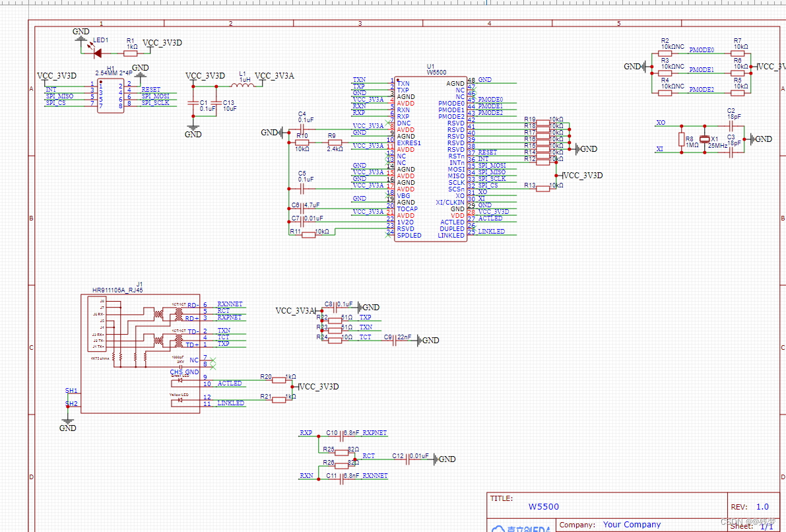Select inductor L1 1uH
786x532 pixels.
click(243, 85)
